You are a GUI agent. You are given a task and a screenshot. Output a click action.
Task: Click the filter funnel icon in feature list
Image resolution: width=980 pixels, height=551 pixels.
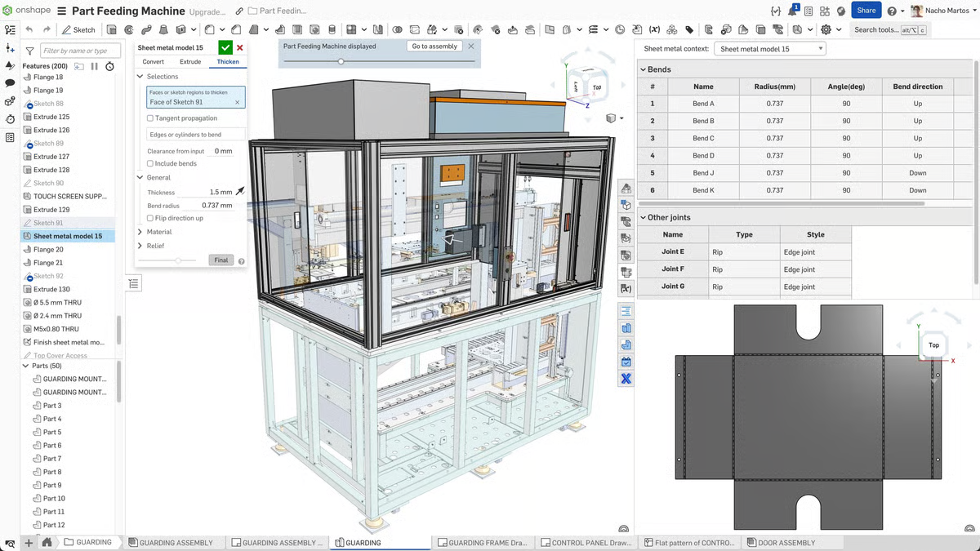[29, 51]
